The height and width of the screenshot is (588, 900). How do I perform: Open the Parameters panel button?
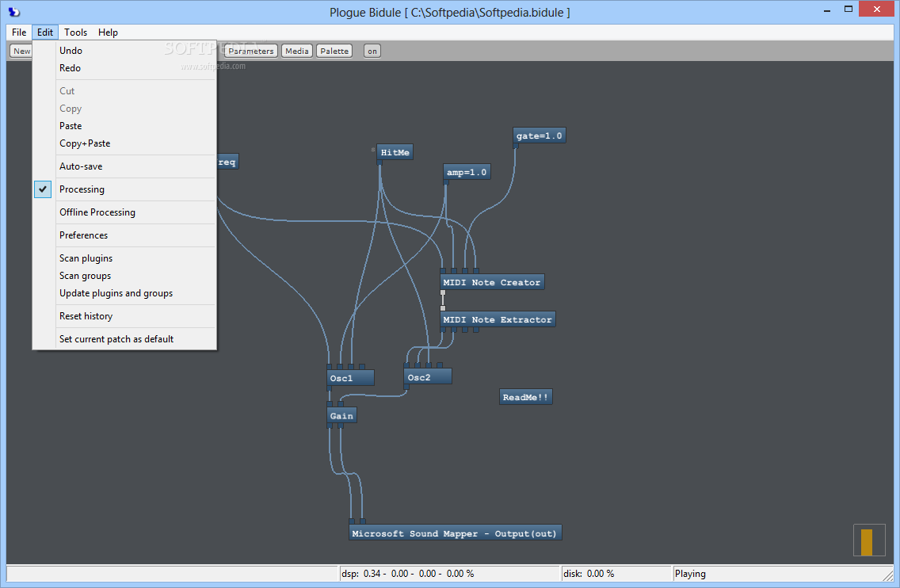coord(251,51)
